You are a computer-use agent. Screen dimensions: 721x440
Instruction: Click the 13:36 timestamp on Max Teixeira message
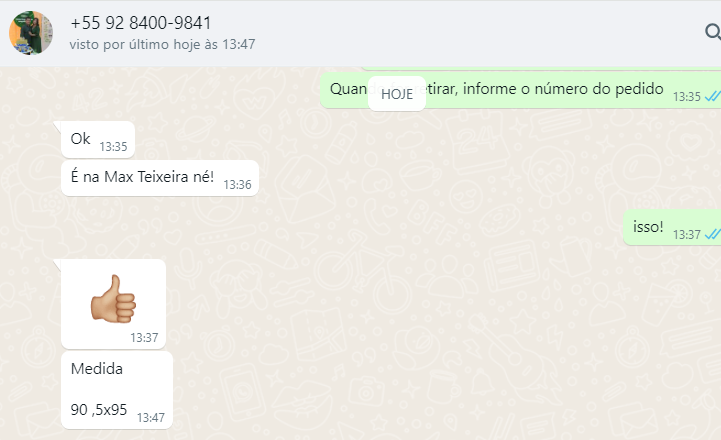(237, 185)
